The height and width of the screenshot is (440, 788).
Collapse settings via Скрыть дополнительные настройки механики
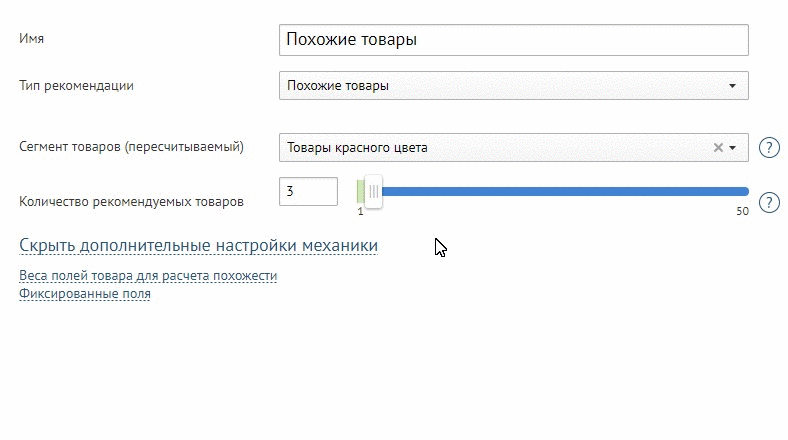199,246
